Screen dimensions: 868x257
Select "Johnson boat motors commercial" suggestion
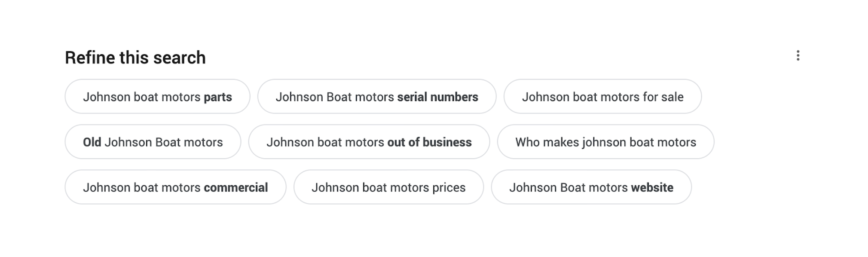click(x=176, y=187)
